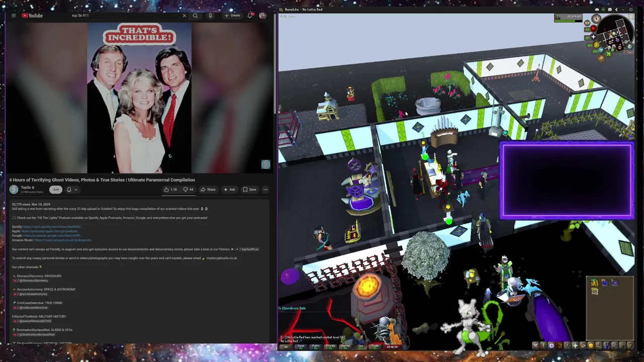Like the video with 1.1K likes
Screen dimensions: 644x362
tap(171, 190)
